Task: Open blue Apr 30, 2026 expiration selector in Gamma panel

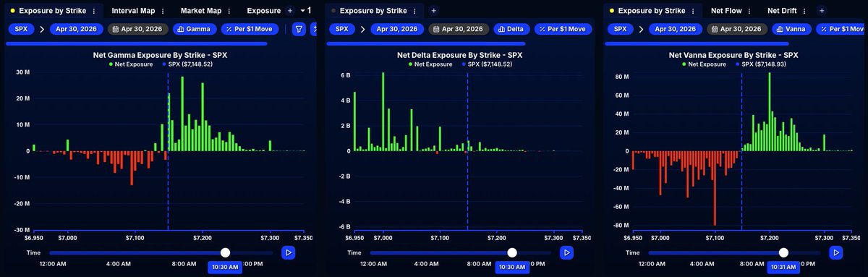Action: 76,29
